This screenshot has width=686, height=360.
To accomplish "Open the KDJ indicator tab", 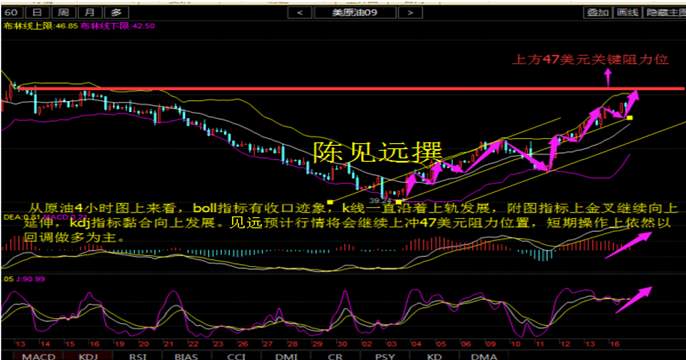I will (88, 356).
